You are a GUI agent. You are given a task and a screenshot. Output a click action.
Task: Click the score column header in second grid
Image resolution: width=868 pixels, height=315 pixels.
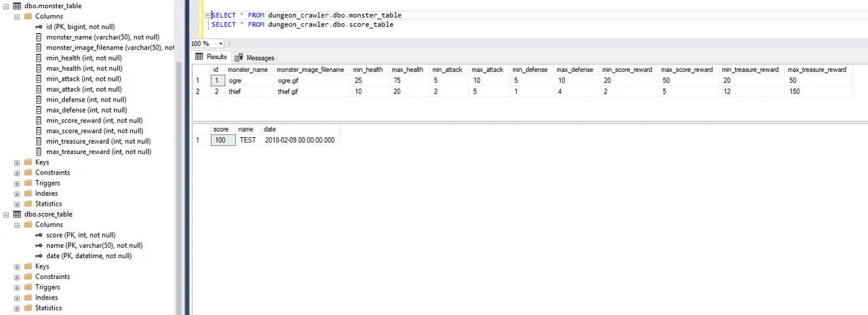[223, 129]
